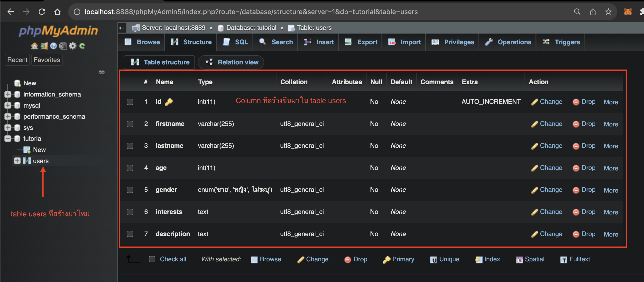View site information icon in address bar
The width and height of the screenshot is (644, 282).
click(x=77, y=12)
